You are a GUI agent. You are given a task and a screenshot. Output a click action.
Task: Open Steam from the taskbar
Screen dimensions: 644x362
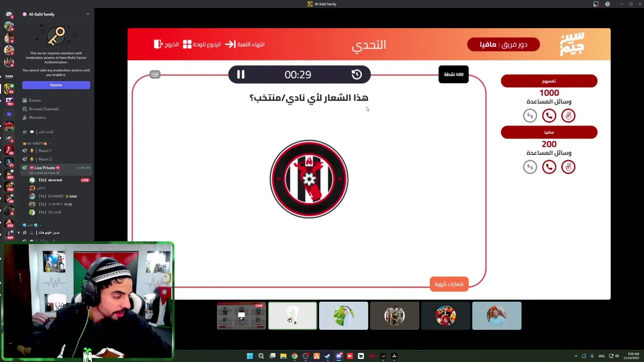click(328, 356)
